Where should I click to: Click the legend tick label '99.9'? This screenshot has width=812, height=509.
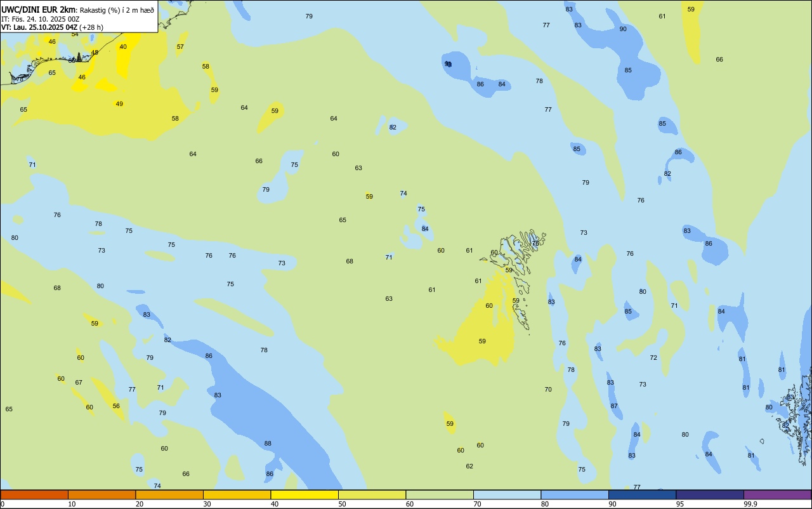(x=750, y=504)
